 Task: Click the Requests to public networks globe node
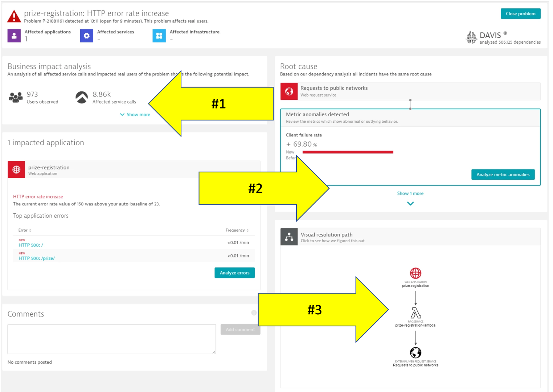pyautogui.click(x=415, y=352)
